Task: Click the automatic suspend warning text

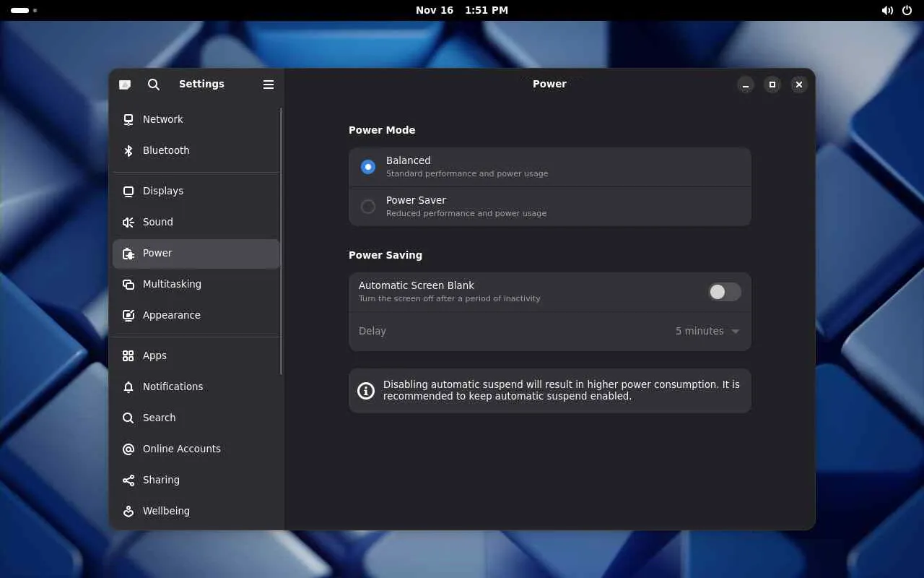Action: tap(562, 390)
